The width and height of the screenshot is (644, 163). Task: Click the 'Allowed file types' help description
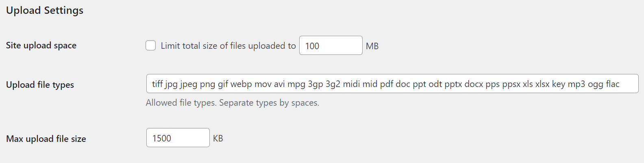(x=232, y=103)
